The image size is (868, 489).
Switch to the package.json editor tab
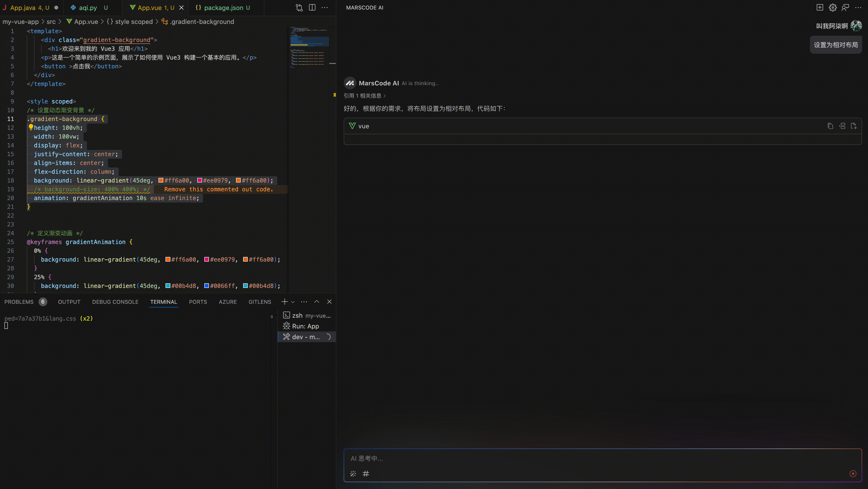223,7
